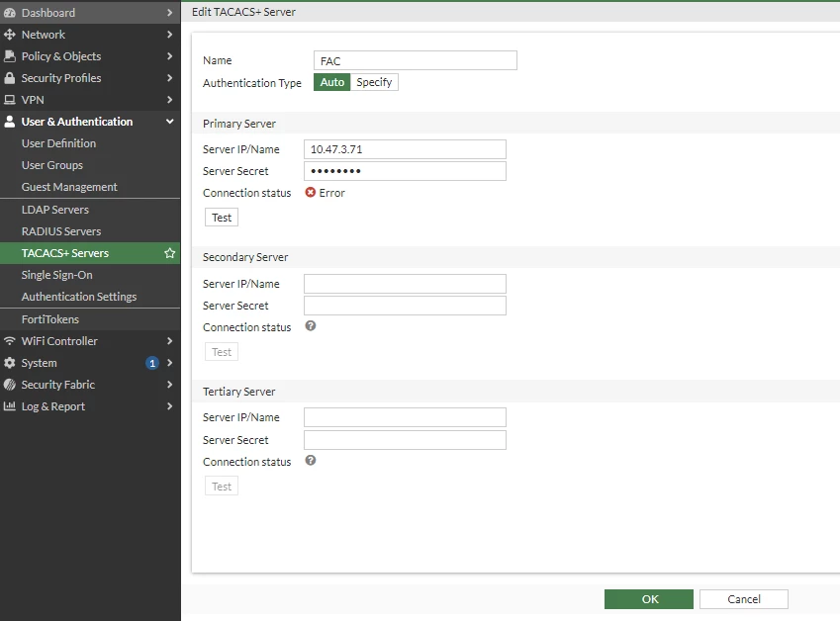The image size is (840, 621).
Task: Expand Log & Report chevron
Action: [x=169, y=406]
